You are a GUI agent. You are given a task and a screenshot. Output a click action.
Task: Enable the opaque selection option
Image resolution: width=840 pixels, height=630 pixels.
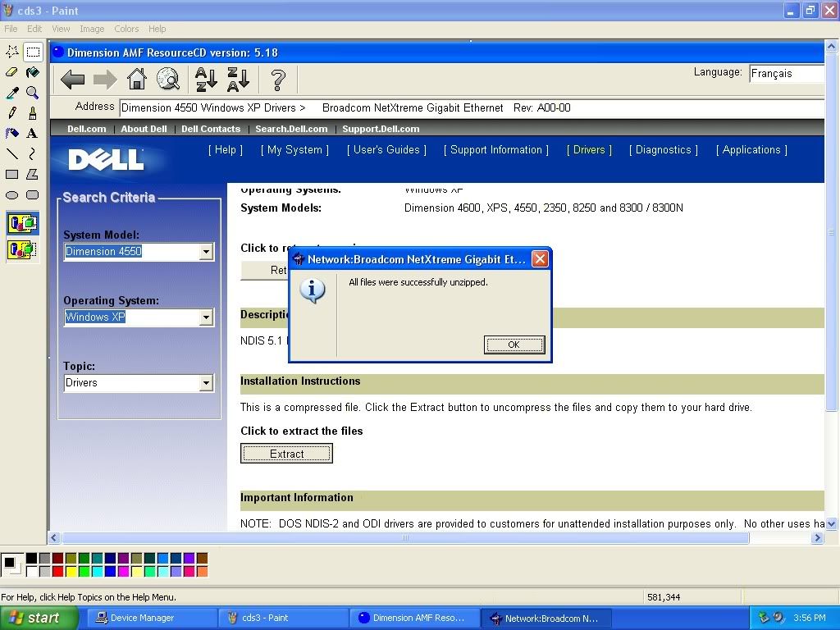[22, 223]
